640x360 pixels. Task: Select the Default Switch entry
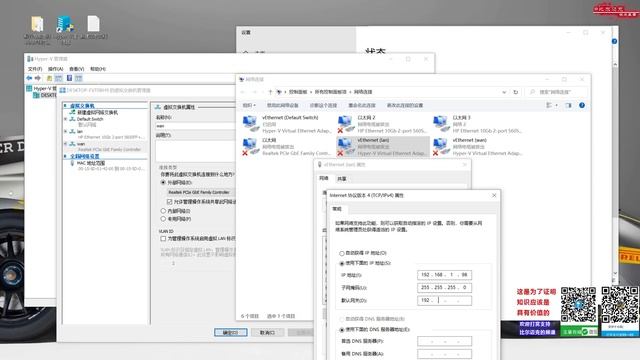pyautogui.click(x=90, y=119)
